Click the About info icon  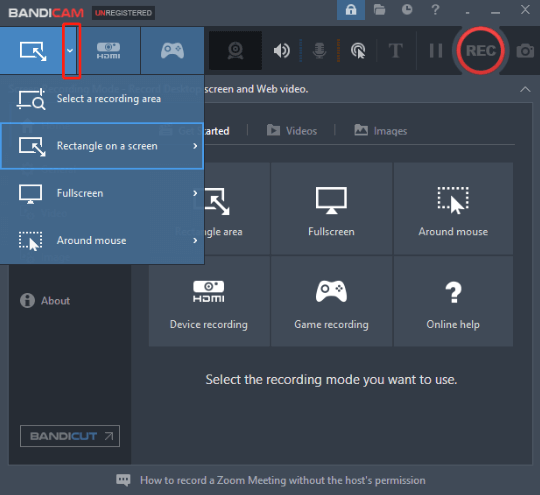pos(27,300)
